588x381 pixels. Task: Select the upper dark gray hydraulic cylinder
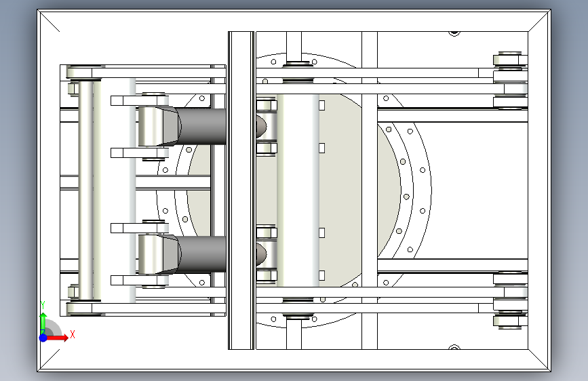click(201, 127)
